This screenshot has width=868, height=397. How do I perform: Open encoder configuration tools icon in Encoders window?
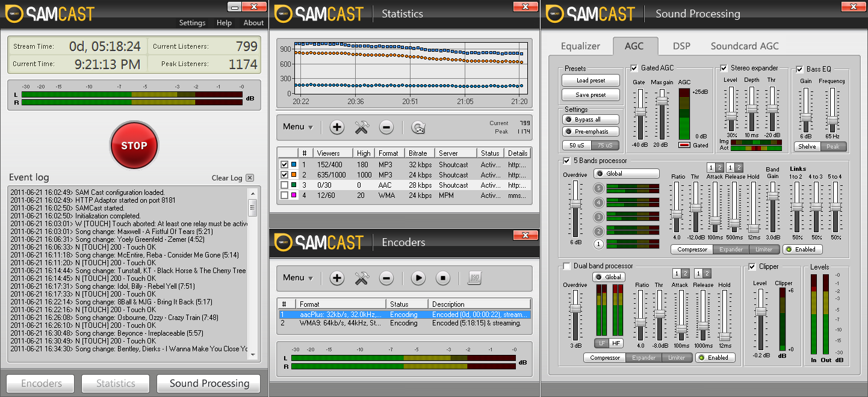(362, 278)
